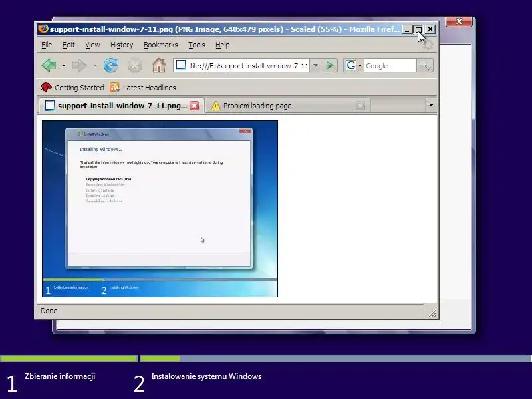Open the Latest Headlines feed bookmark

point(142,88)
